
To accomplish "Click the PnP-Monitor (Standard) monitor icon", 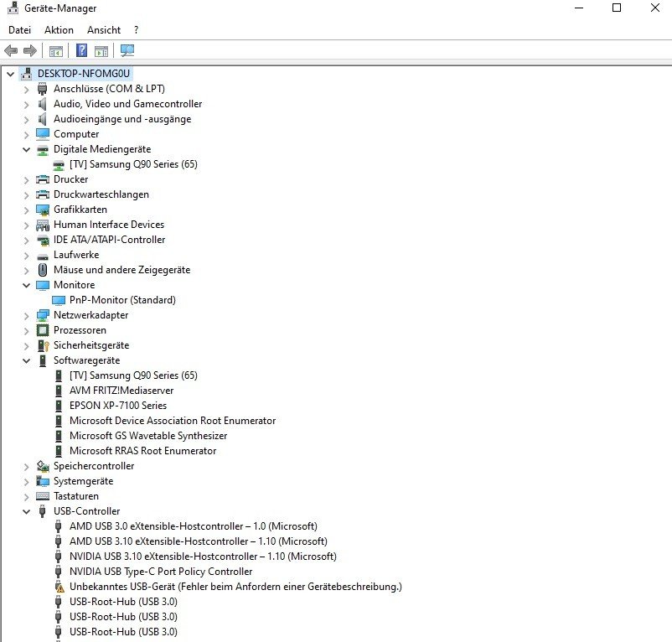I will tap(59, 300).
